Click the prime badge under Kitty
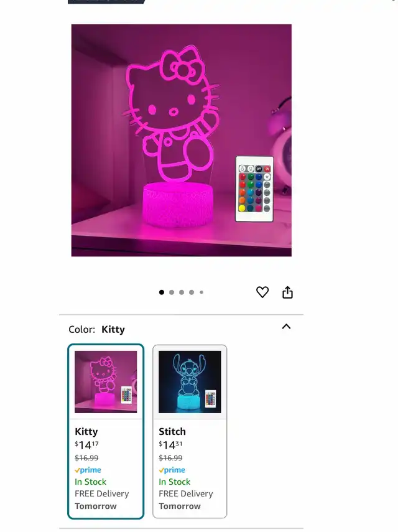398x532 pixels. point(88,470)
